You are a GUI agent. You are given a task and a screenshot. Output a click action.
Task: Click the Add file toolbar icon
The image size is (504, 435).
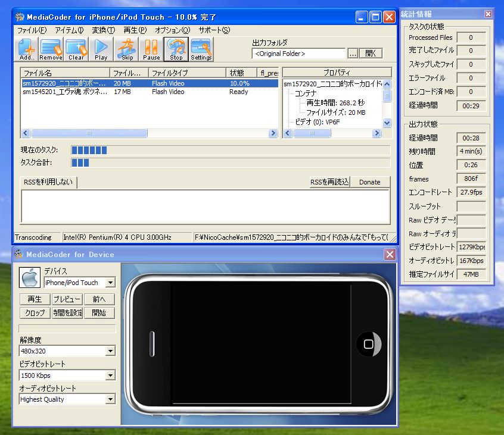(27, 49)
